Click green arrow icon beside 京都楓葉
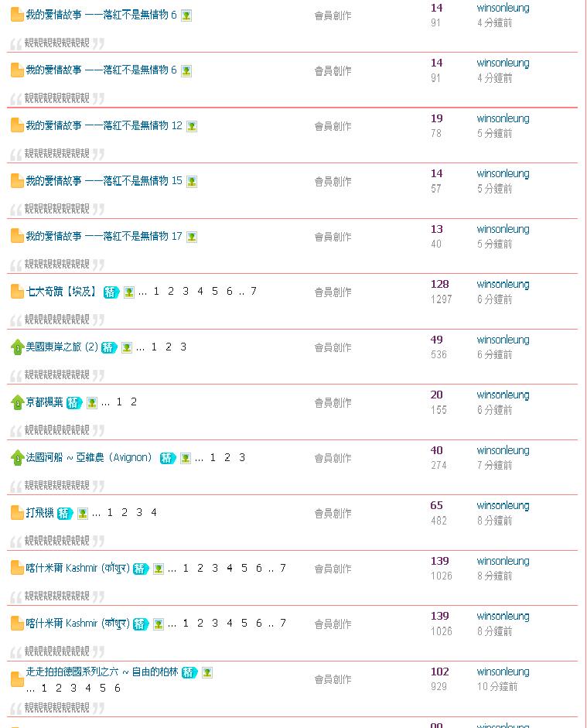Viewport: 587px width, 728px height. pos(17,402)
